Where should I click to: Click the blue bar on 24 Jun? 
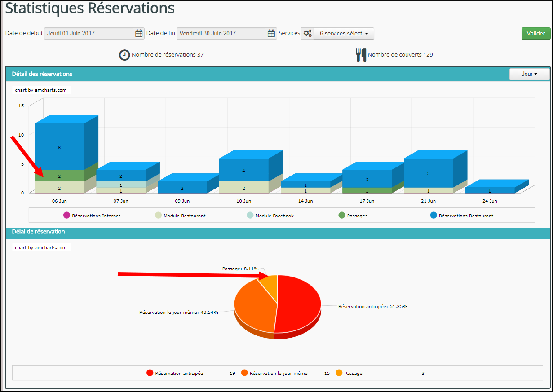[x=490, y=190]
